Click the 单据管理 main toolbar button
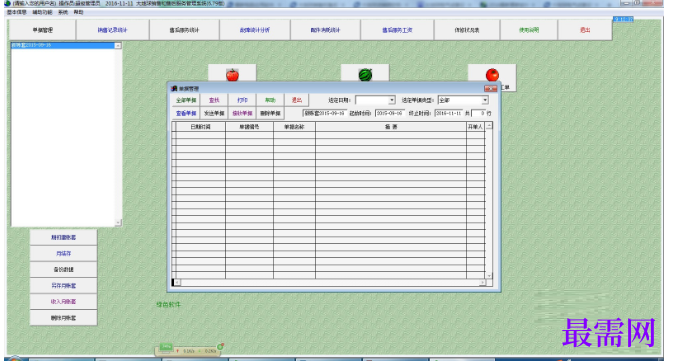This screenshot has height=364, width=674. click(43, 30)
